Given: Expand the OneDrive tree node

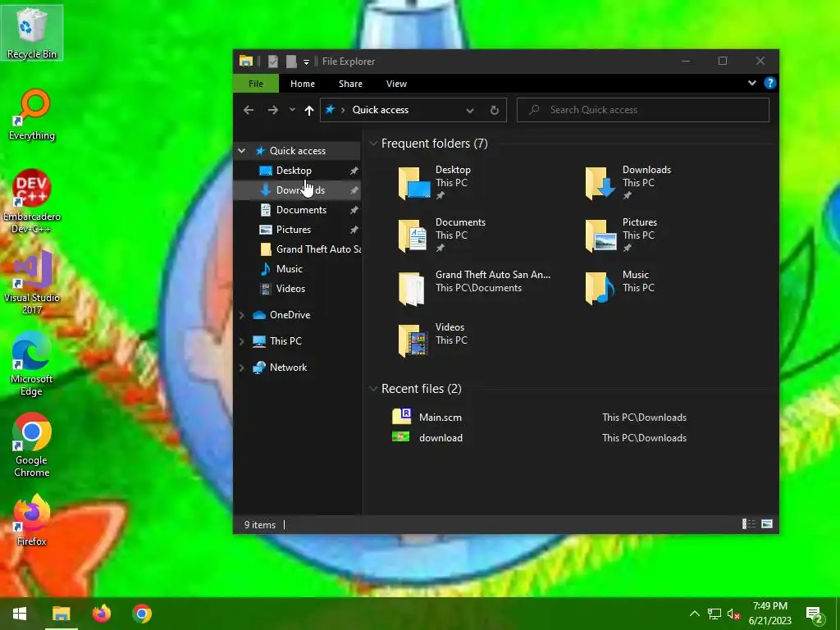Looking at the screenshot, I should [242, 315].
